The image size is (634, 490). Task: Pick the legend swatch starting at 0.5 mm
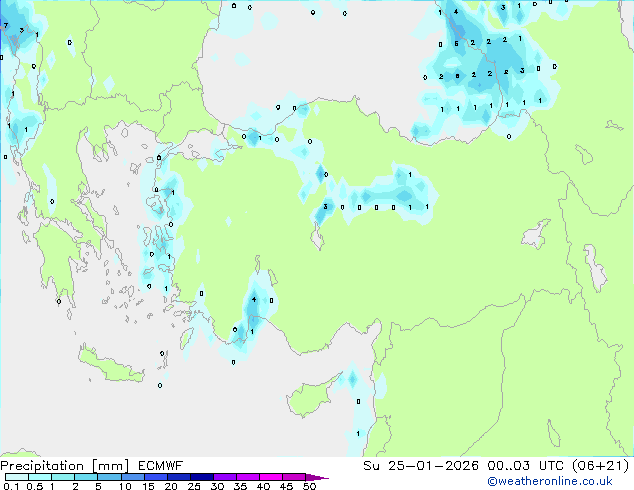click(40, 477)
